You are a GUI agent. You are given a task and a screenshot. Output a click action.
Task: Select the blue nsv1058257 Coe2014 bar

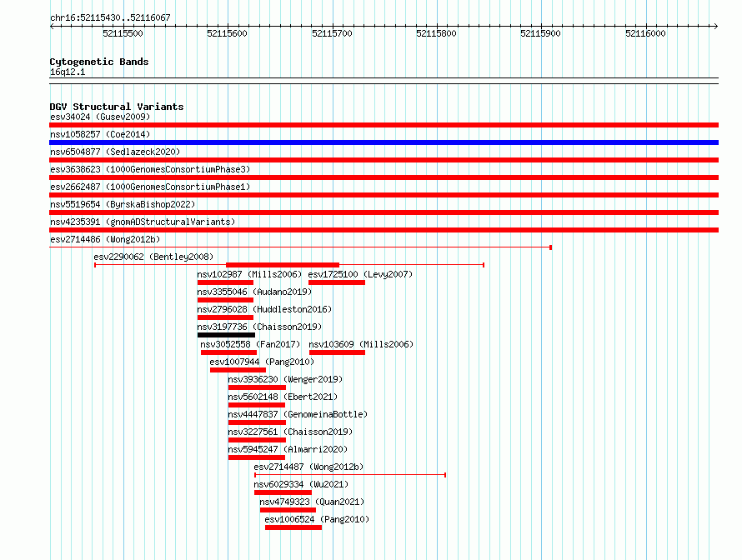coord(384,142)
